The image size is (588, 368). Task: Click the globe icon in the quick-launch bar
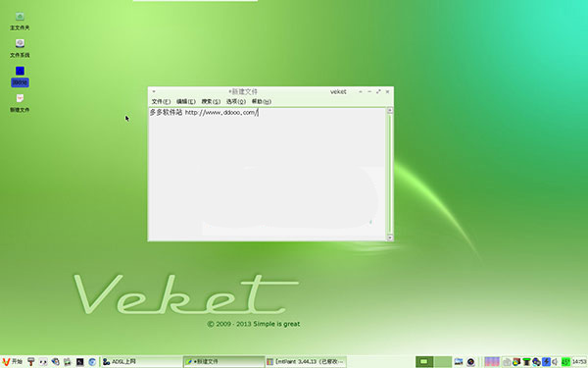[x=56, y=361]
